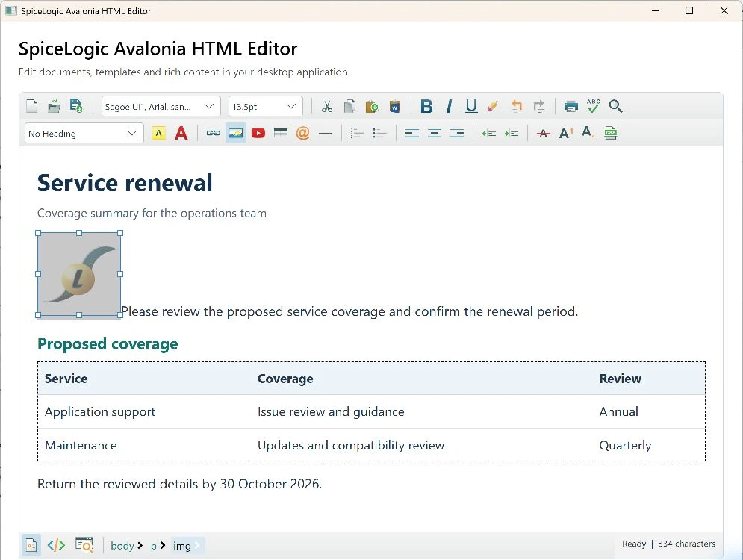Insert a symbol with the @ icon
Viewport: 743px width, 560px height.
tap(302, 133)
